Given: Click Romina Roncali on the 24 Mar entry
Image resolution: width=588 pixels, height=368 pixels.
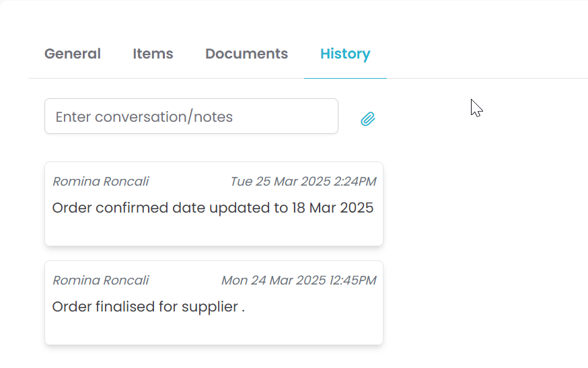Looking at the screenshot, I should pos(101,281).
